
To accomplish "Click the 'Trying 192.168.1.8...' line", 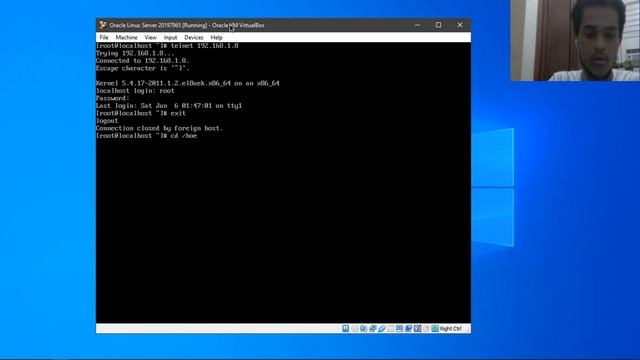I will tap(135, 53).
